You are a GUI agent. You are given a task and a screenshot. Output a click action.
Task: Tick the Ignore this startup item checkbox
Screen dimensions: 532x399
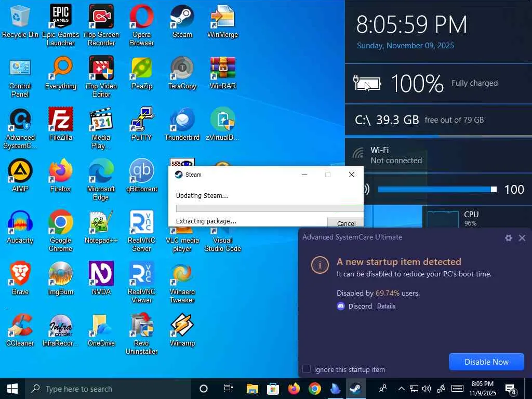coord(306,369)
